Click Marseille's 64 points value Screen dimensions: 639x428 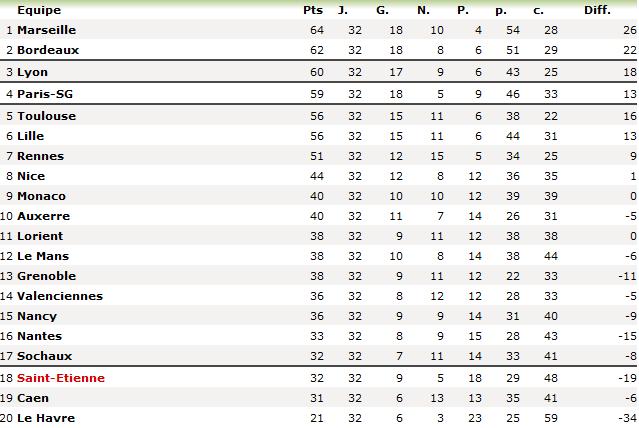coord(316,30)
